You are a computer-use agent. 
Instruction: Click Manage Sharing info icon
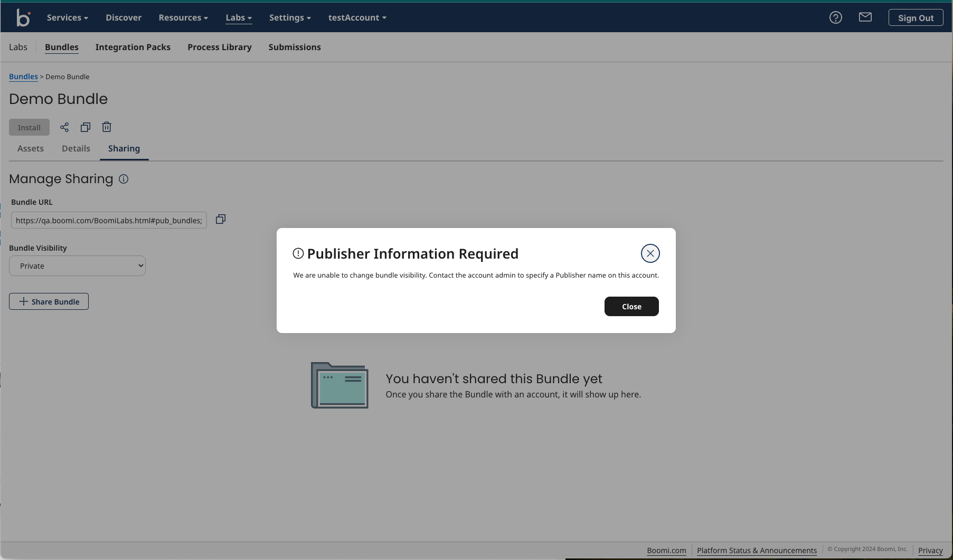tap(124, 179)
